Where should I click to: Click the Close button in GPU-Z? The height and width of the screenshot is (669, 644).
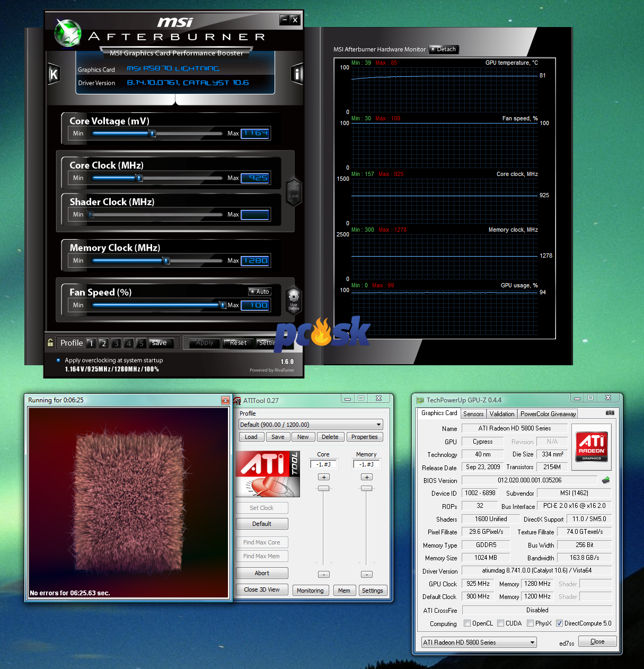tap(597, 641)
